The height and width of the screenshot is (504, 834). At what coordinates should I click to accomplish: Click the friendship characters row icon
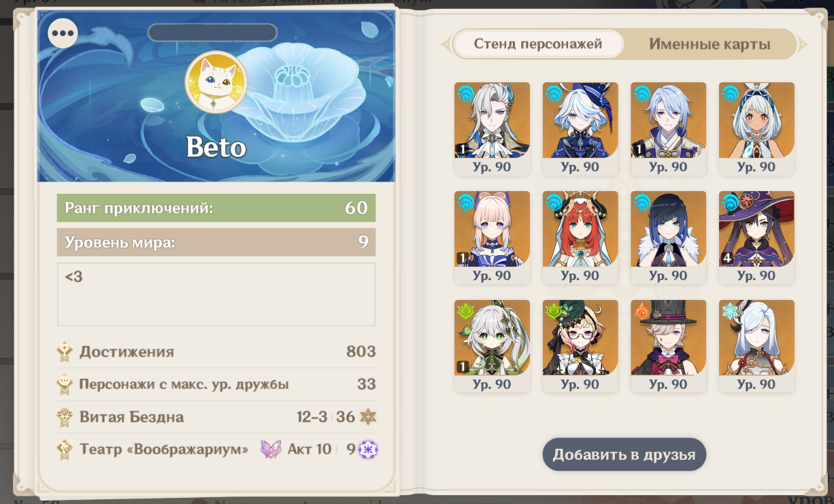pyautogui.click(x=65, y=384)
